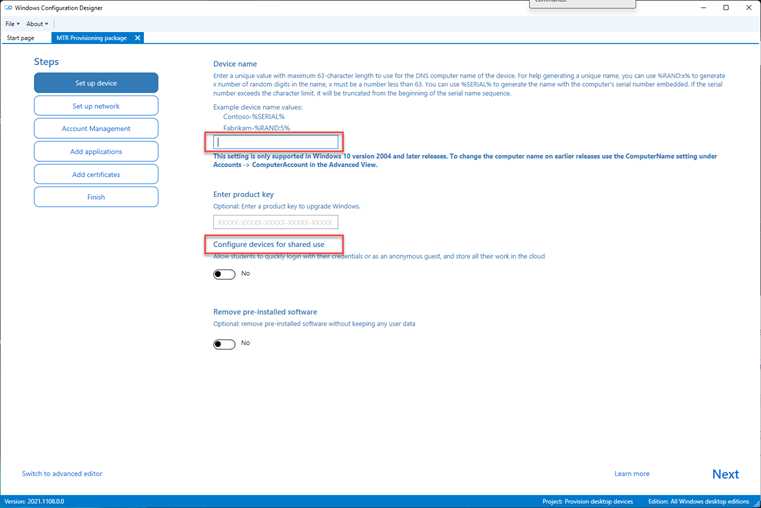The image size is (761, 508).
Task: Click the Device name input field
Action: (x=276, y=142)
